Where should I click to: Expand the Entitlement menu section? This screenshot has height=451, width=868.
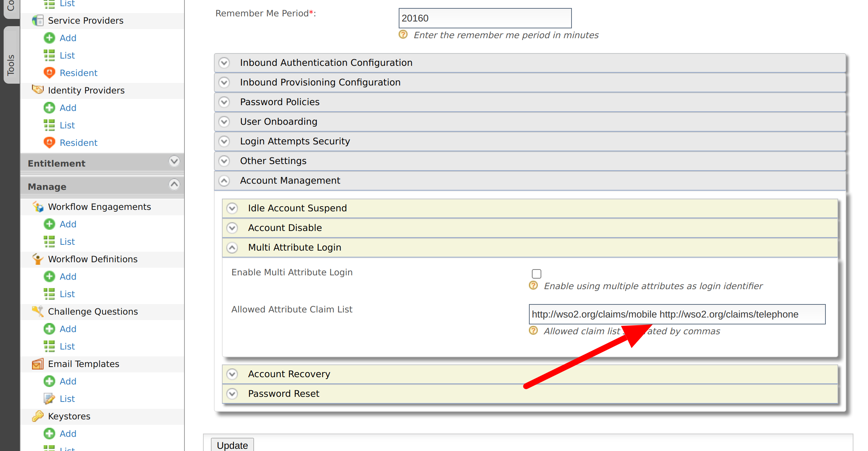click(x=174, y=161)
